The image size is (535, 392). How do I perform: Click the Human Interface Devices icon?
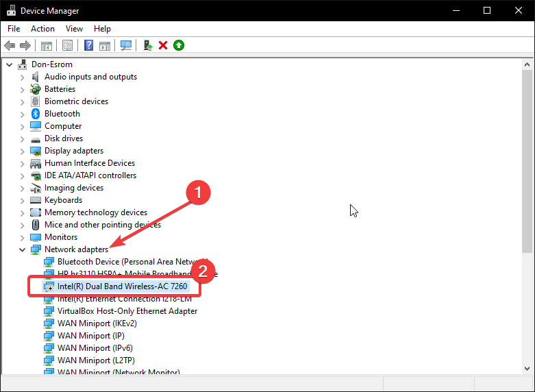36,163
